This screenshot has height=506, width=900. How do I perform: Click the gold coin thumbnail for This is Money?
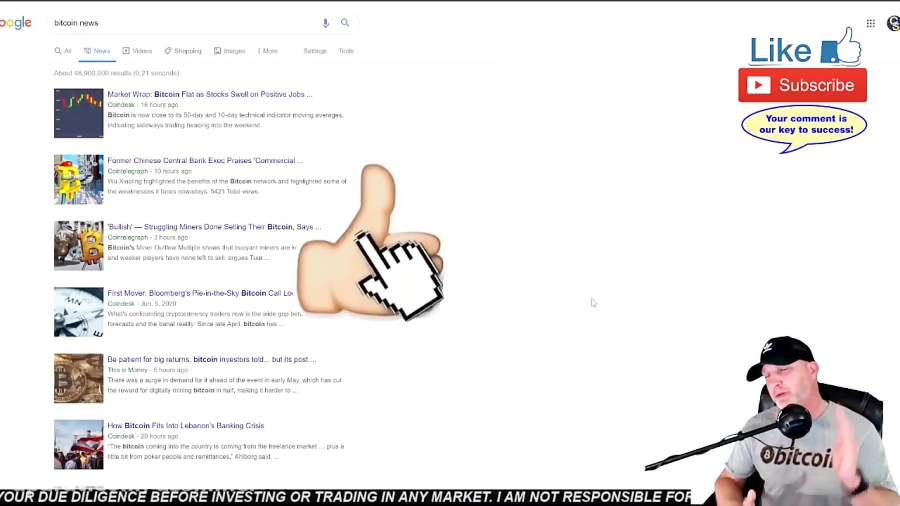[79, 379]
